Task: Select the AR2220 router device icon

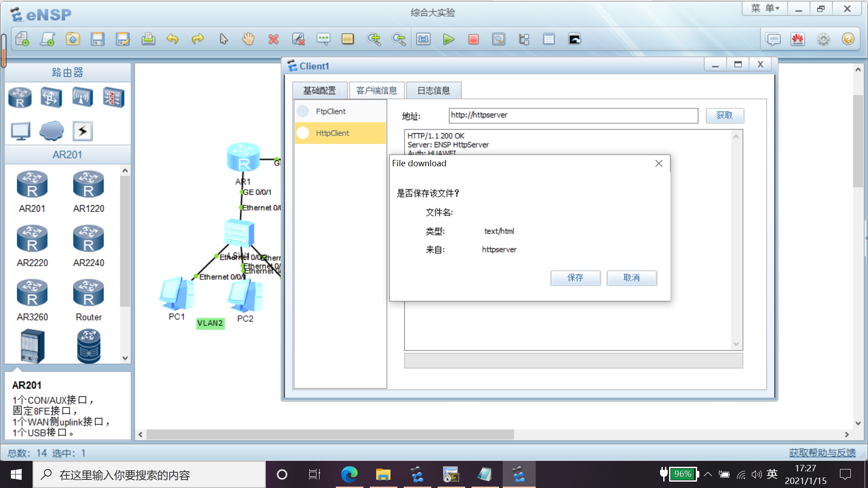Action: click(x=32, y=239)
